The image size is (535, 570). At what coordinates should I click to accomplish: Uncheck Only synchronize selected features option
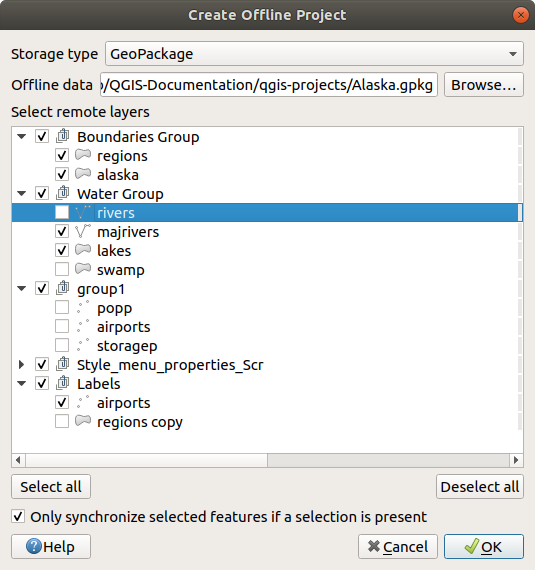click(18, 517)
